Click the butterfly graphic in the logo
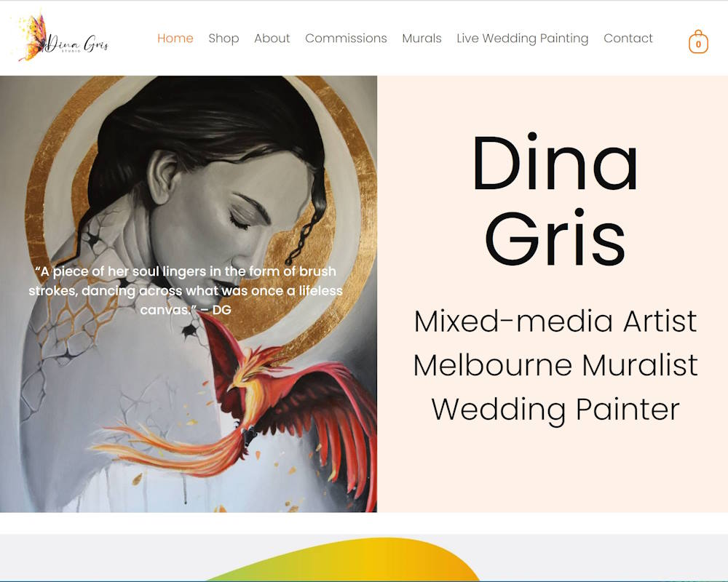The width and height of the screenshot is (728, 582). click(32, 36)
